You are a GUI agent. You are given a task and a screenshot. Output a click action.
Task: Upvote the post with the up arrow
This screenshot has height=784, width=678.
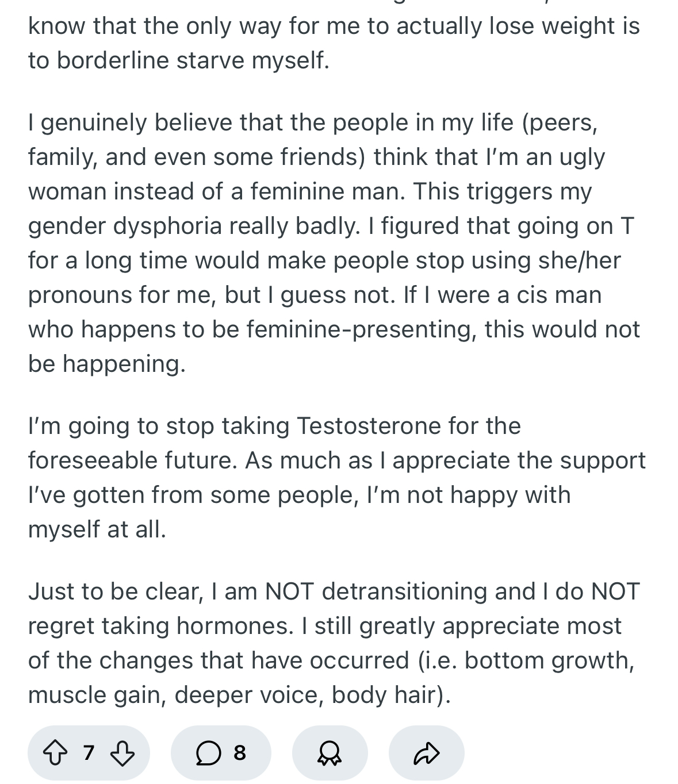coord(55,753)
